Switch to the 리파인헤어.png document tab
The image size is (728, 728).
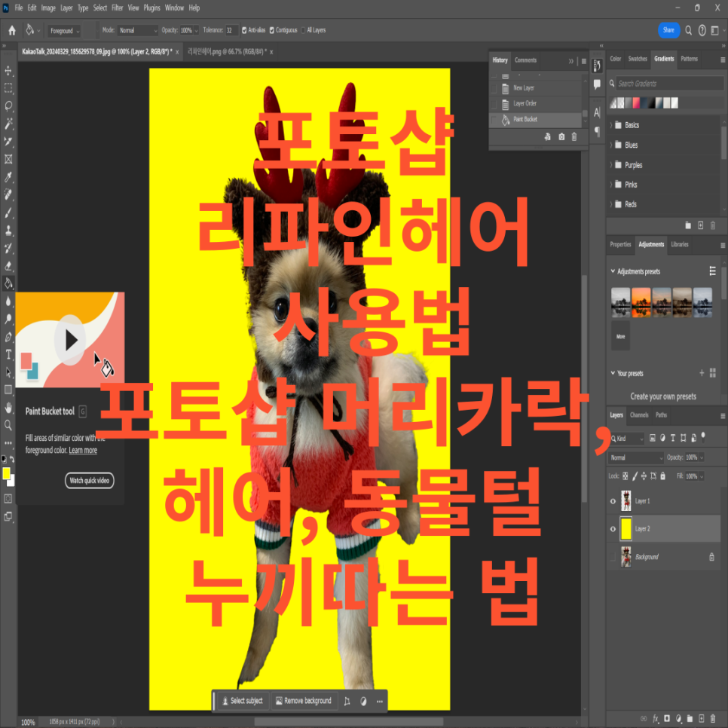(227, 51)
